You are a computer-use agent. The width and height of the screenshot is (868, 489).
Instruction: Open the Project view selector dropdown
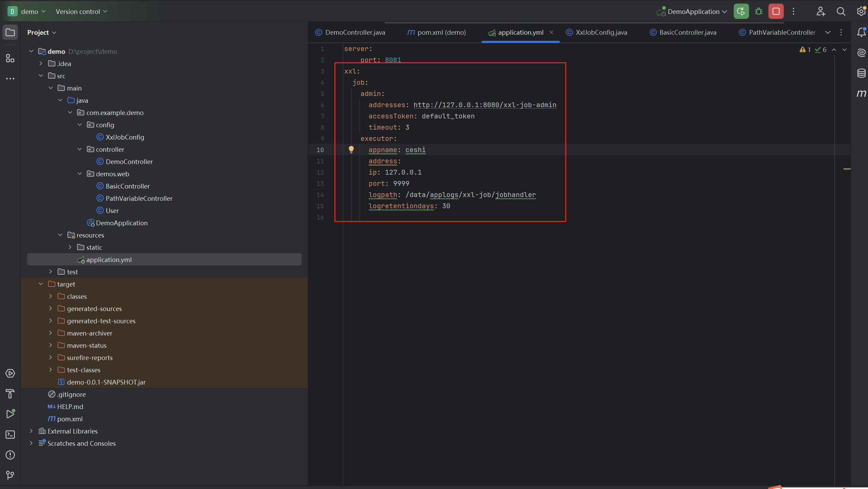click(x=42, y=32)
